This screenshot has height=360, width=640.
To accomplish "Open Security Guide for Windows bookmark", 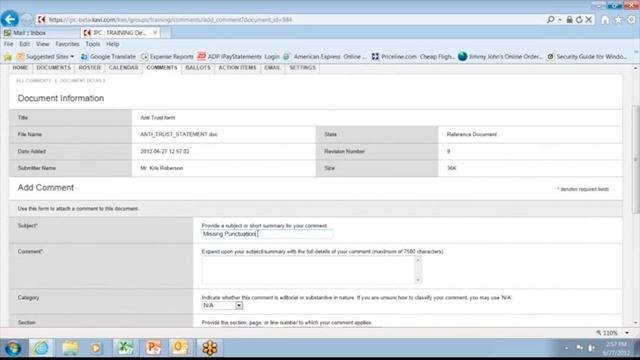I will (587, 57).
